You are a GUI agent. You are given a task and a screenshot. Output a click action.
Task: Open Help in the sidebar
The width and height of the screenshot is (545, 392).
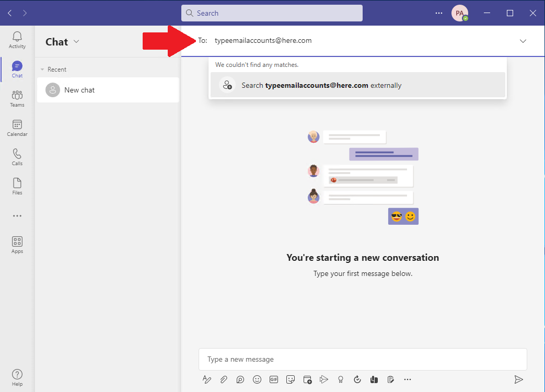pos(17,378)
